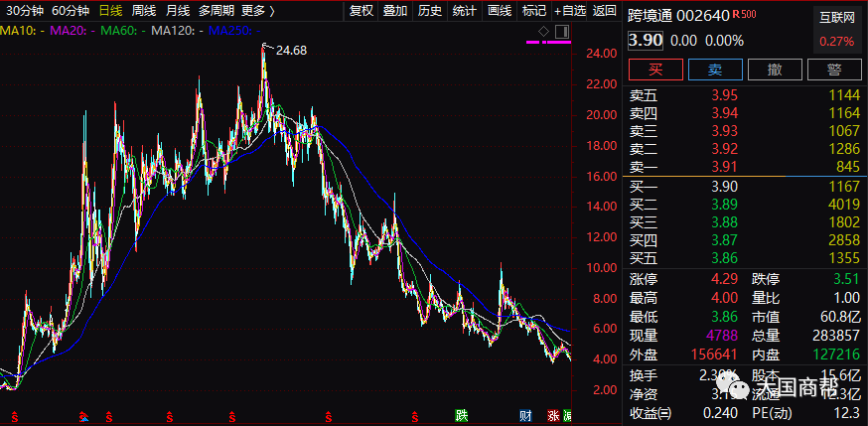Viewport: 868px width, 426px height.
Task: Click the 市值 value 60.8亿
Action: click(x=840, y=317)
